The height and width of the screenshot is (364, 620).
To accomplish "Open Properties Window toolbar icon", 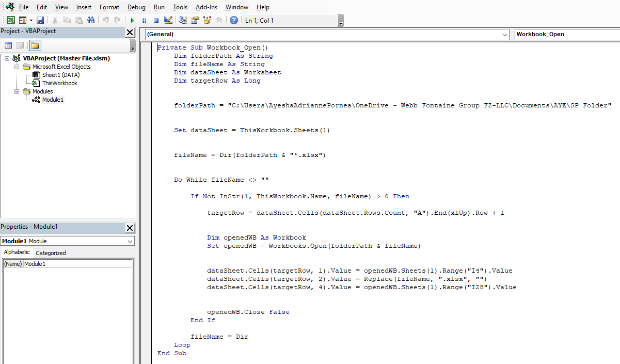I will pyautogui.click(x=195, y=20).
